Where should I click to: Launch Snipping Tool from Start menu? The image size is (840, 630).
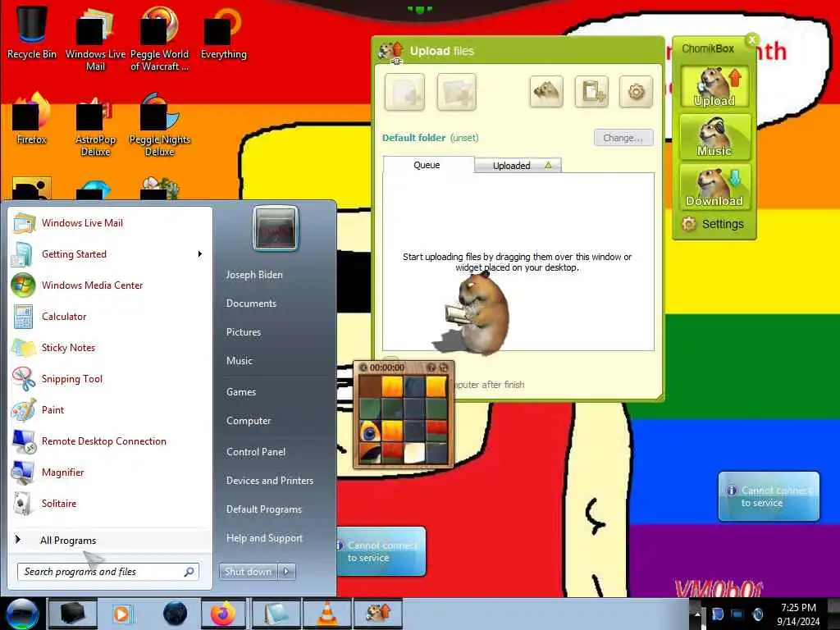point(110,379)
